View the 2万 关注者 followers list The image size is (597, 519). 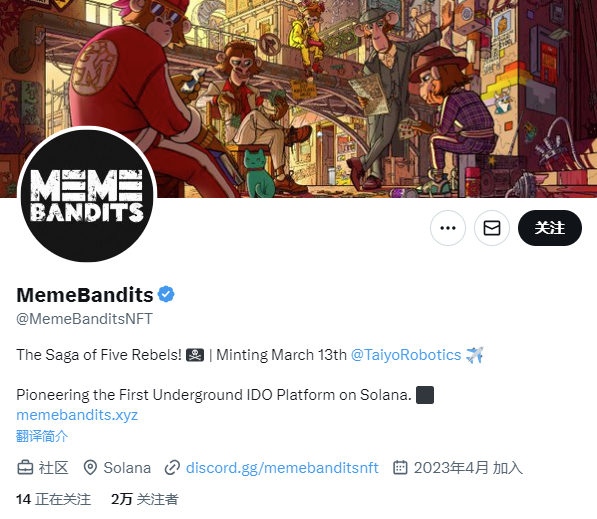point(145,499)
